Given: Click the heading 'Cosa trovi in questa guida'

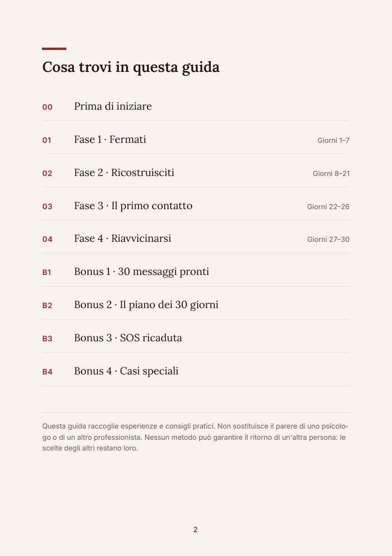Looking at the screenshot, I should [131, 67].
